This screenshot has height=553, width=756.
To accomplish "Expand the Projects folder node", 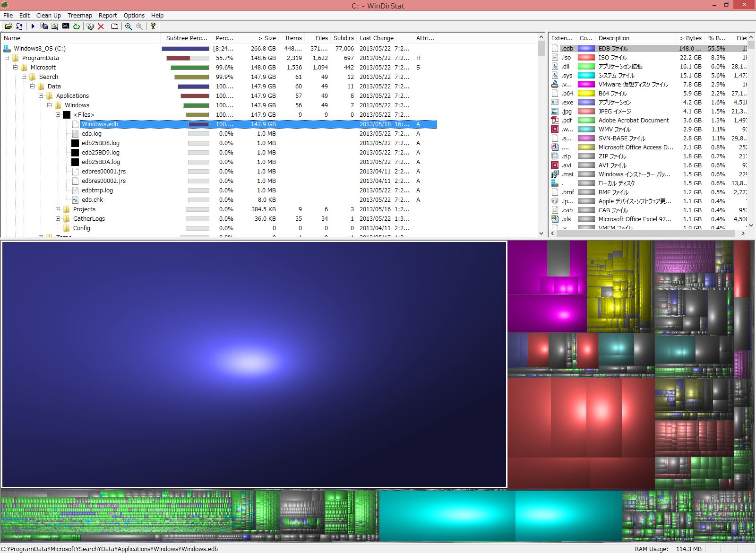I will [58, 209].
